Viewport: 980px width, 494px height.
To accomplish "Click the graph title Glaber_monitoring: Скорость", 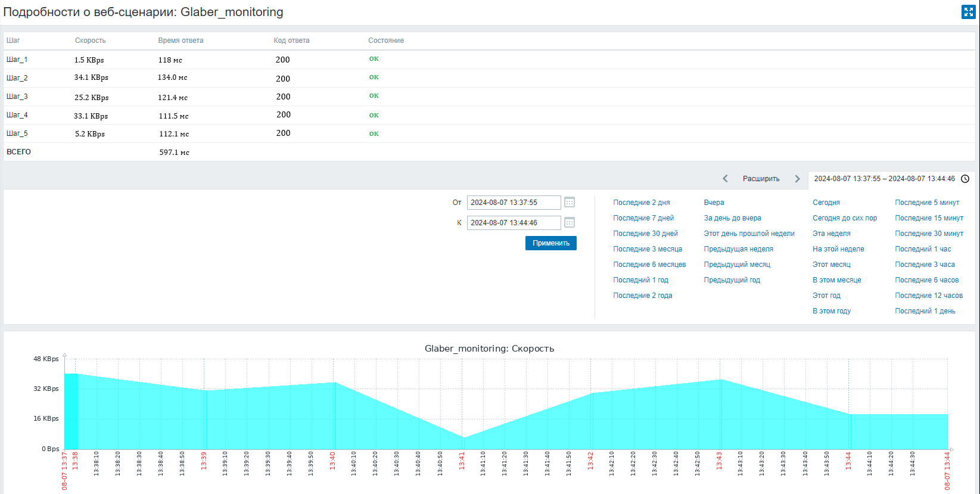I will (x=489, y=349).
